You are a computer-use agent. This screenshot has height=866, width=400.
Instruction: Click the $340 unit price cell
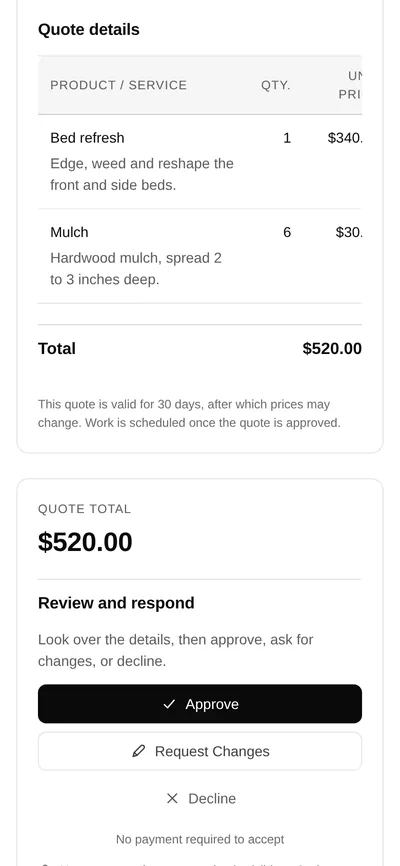point(345,138)
